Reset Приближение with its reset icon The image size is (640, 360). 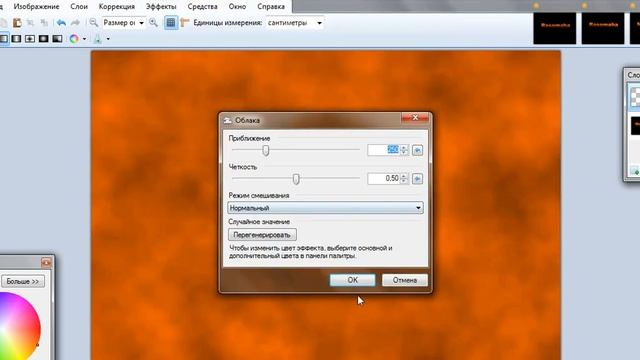[x=417, y=150]
